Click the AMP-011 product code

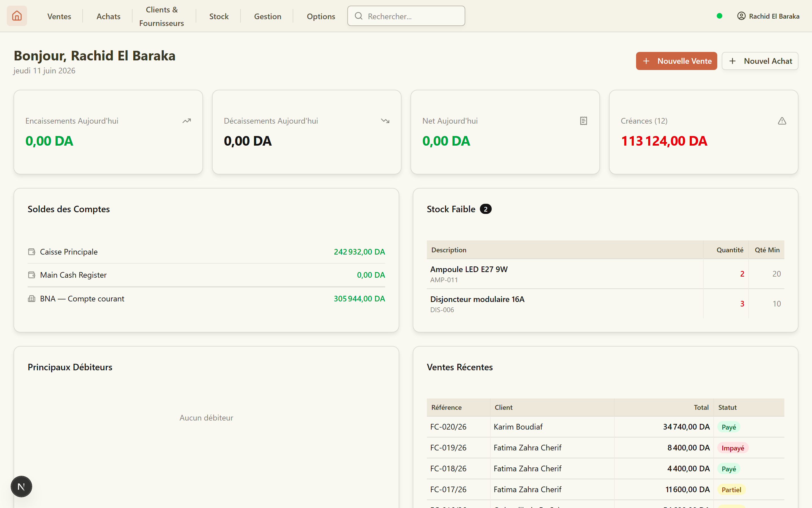point(444,280)
